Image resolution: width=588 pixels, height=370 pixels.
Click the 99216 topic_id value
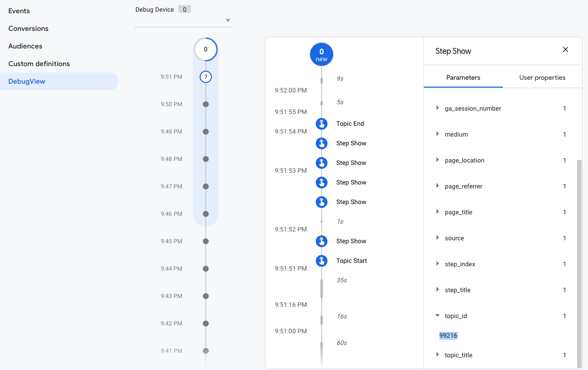[x=448, y=336]
